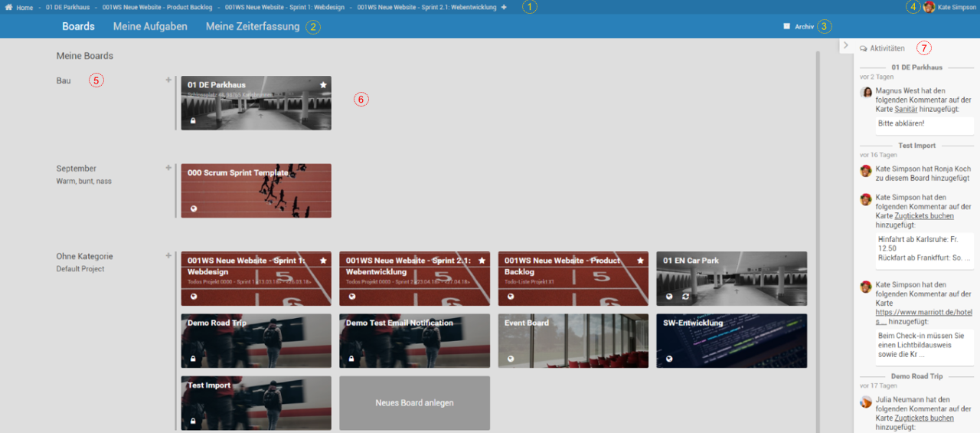Click the plus icon beside the September category
The height and width of the screenshot is (433, 980).
168,168
